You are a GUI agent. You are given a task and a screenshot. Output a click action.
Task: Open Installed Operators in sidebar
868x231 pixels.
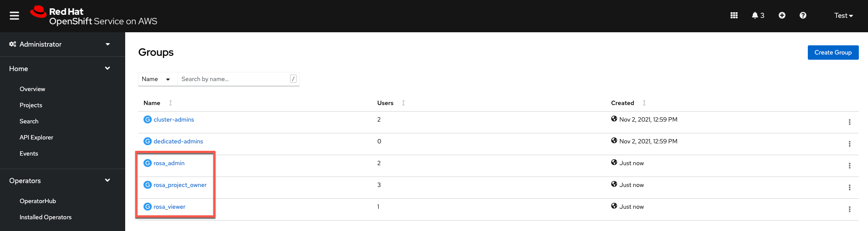pyautogui.click(x=45, y=217)
